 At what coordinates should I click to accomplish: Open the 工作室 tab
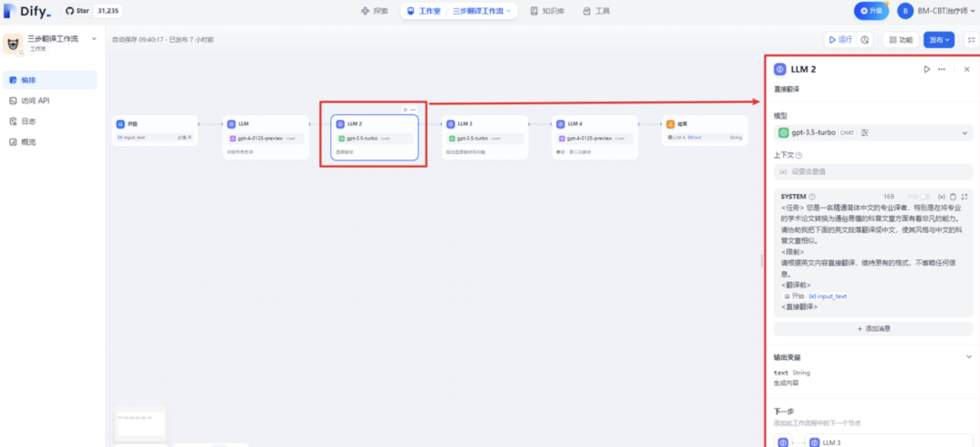click(x=423, y=11)
